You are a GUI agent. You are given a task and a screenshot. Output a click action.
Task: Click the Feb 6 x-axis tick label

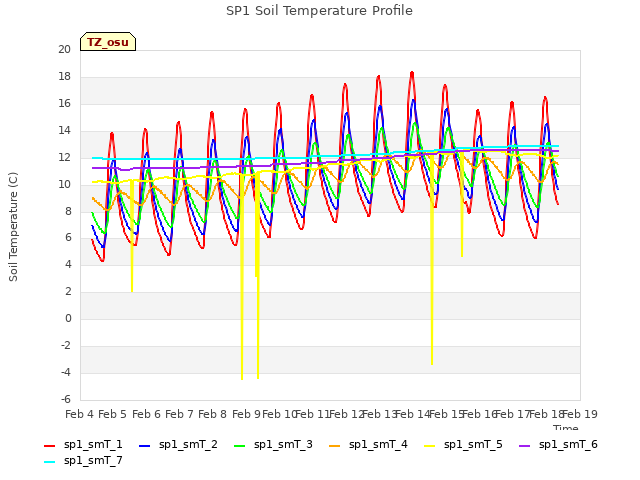[147, 414]
